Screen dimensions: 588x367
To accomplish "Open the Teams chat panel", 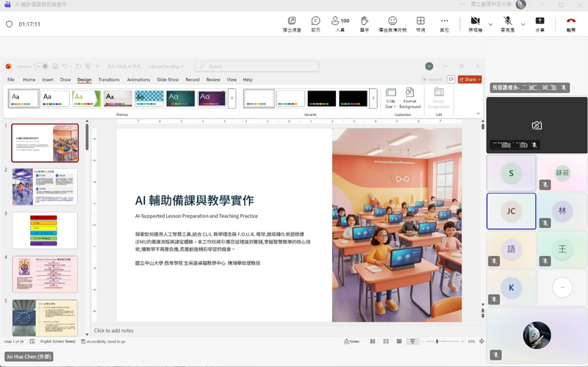I will [315, 21].
